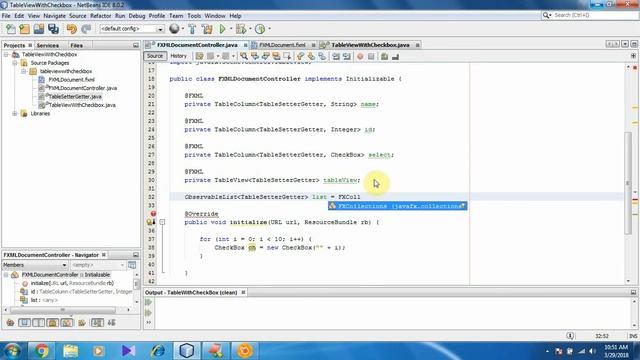Viewport: 640px width, 360px height.
Task: Click the Comment icon in editor toolbar
Action: coord(384,56)
